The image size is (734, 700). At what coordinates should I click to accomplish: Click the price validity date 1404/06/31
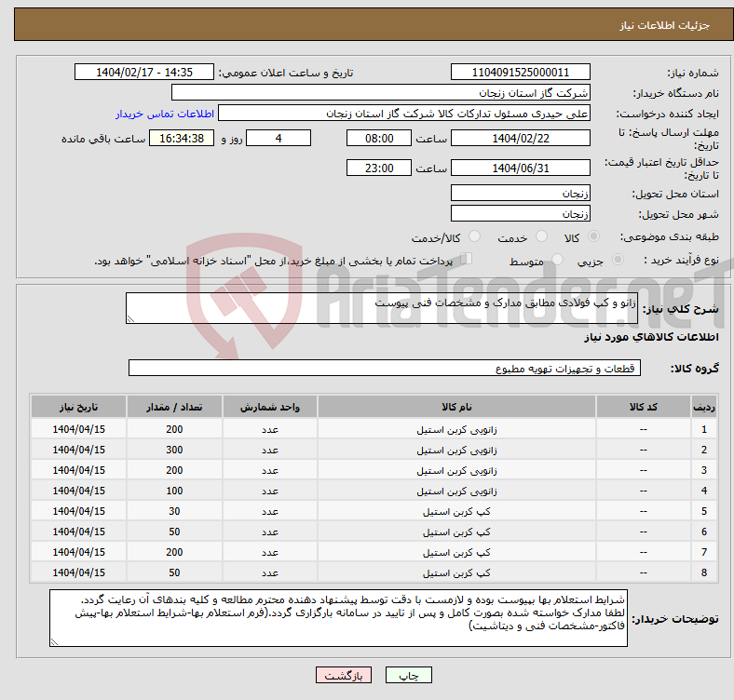click(520, 168)
